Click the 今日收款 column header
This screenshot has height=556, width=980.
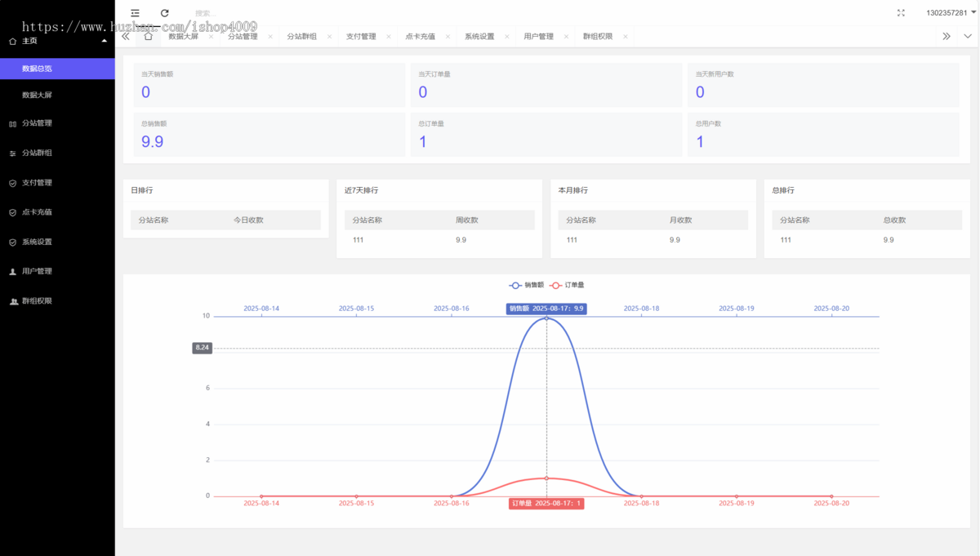(248, 220)
